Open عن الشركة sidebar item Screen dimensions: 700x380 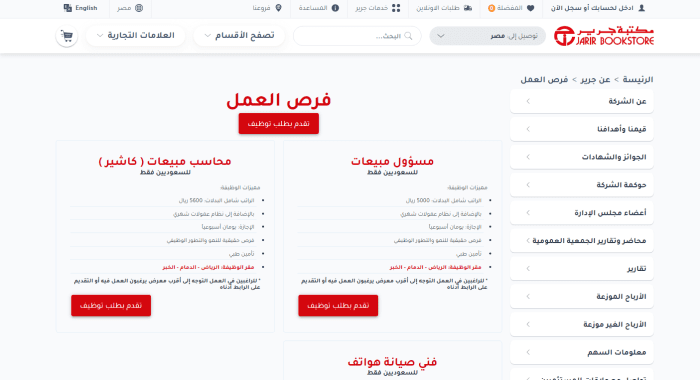(582, 101)
